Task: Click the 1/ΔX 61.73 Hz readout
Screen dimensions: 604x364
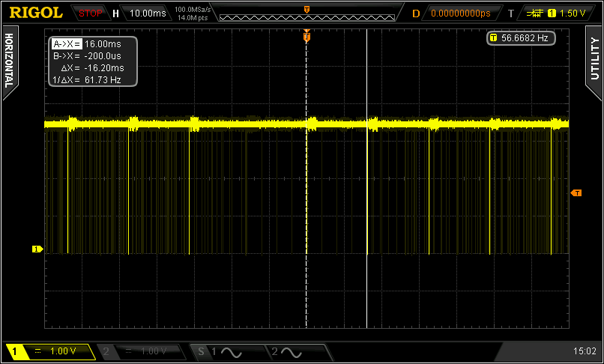Action: pos(87,80)
